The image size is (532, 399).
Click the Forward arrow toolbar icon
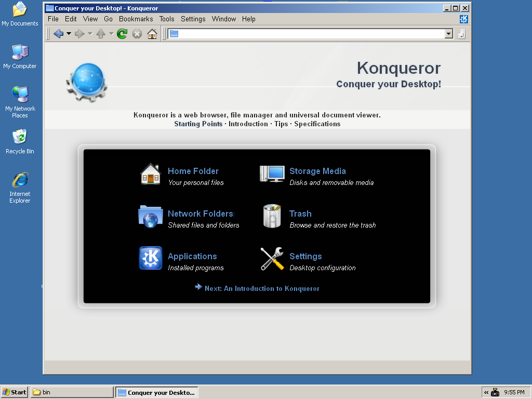pyautogui.click(x=79, y=34)
